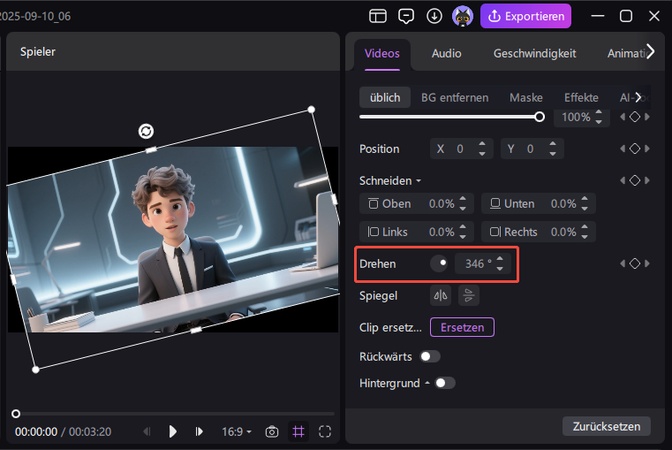The image size is (672, 450).
Task: Step back one frame
Action: (x=147, y=432)
